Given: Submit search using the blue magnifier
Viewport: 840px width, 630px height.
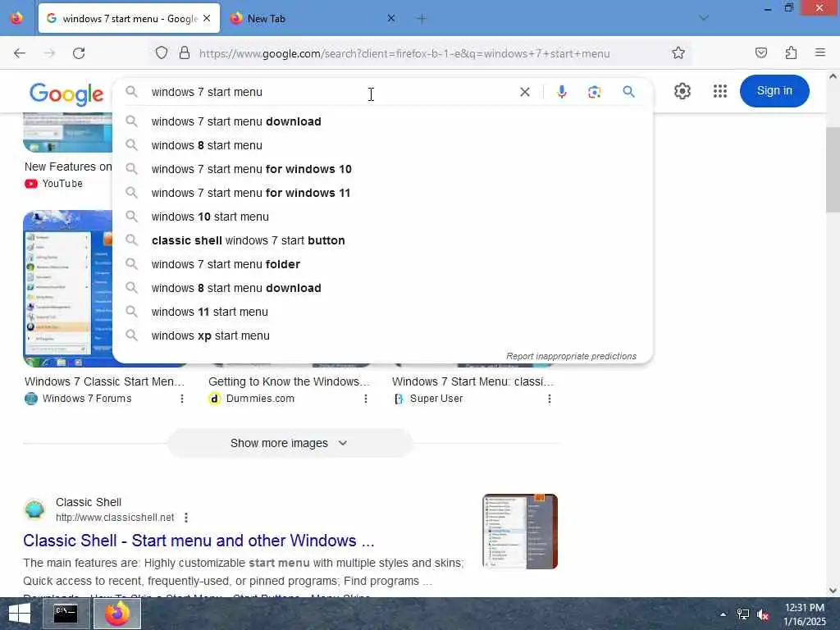Looking at the screenshot, I should (628, 92).
